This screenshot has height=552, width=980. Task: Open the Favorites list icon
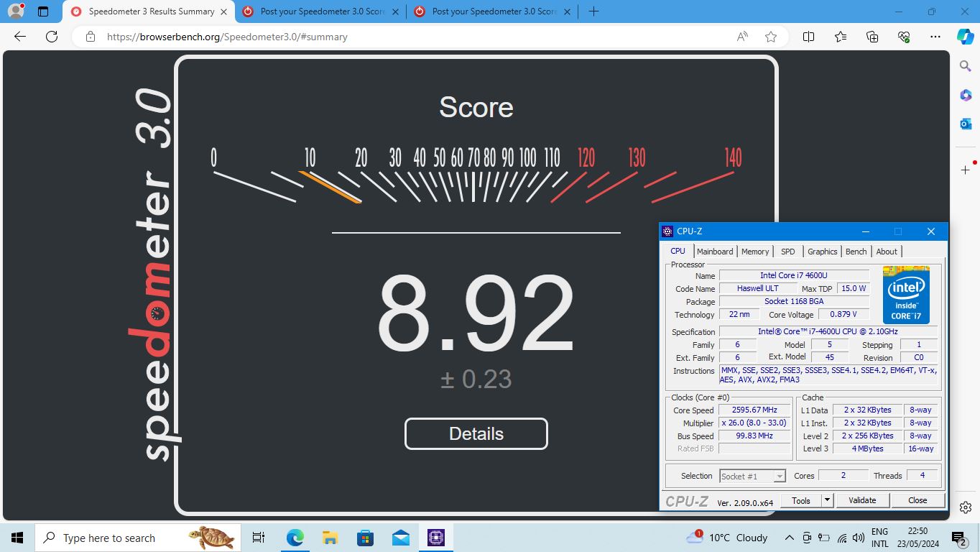click(x=841, y=37)
